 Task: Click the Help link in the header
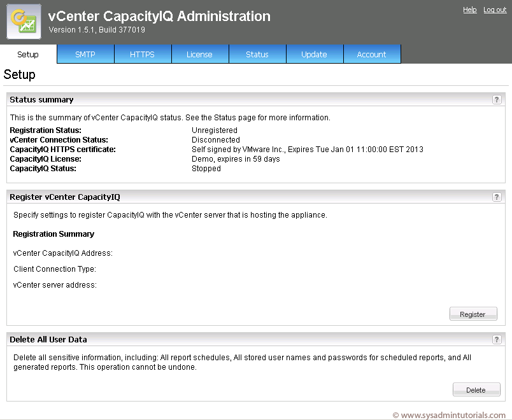click(x=470, y=10)
